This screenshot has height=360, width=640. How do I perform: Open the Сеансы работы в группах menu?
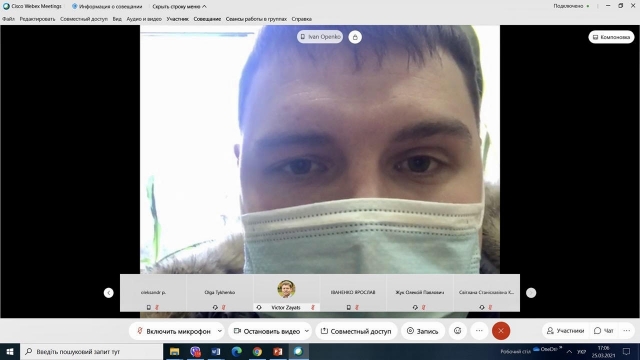[256, 19]
